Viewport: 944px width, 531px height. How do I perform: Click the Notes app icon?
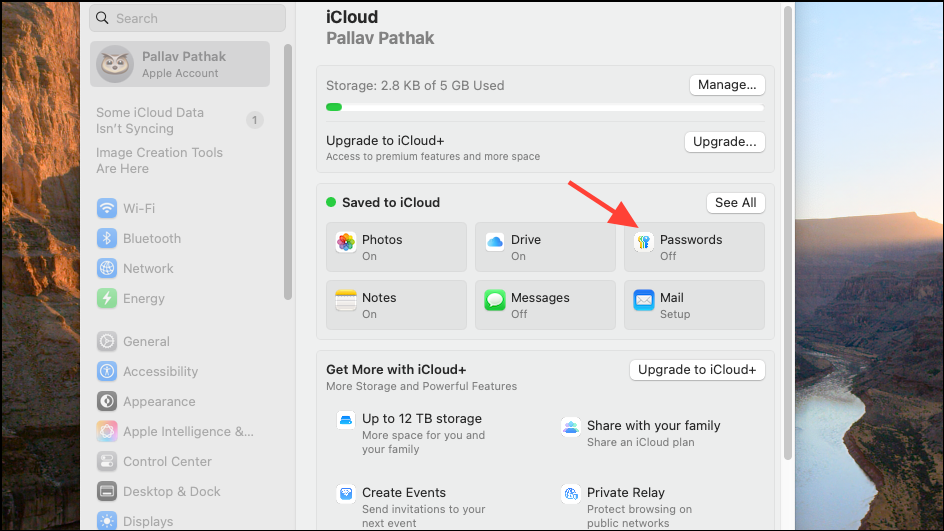(346, 300)
